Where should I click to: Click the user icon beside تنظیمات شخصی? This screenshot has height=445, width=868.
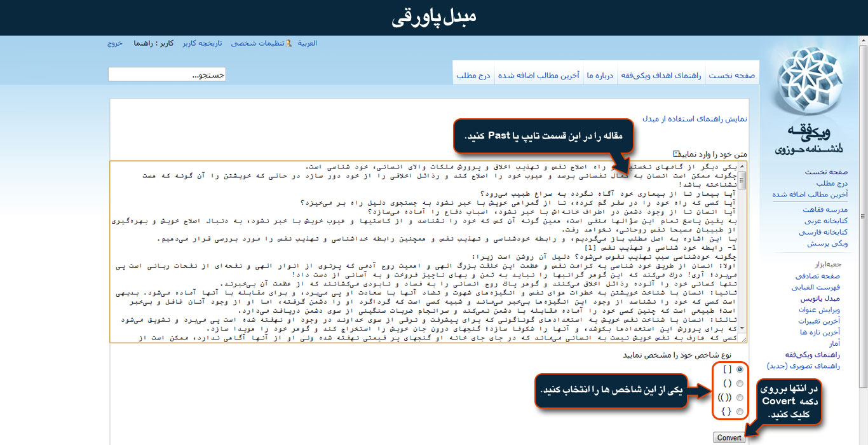[289, 43]
